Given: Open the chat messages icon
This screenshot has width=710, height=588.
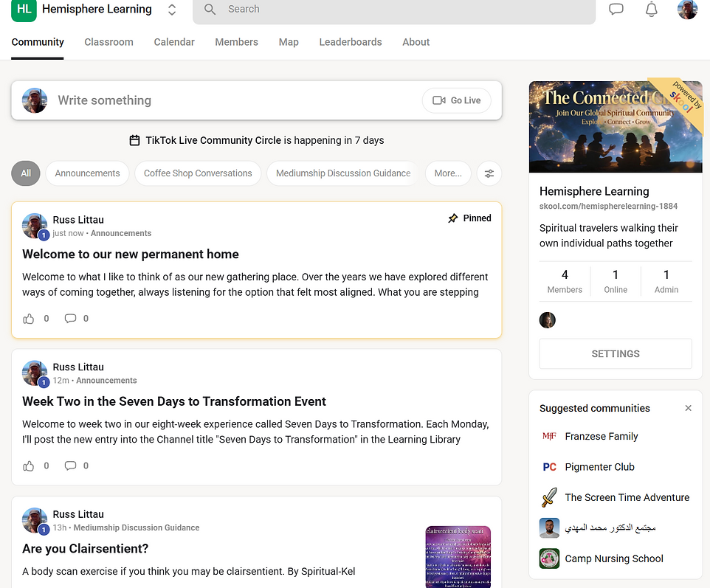Looking at the screenshot, I should point(616,10).
